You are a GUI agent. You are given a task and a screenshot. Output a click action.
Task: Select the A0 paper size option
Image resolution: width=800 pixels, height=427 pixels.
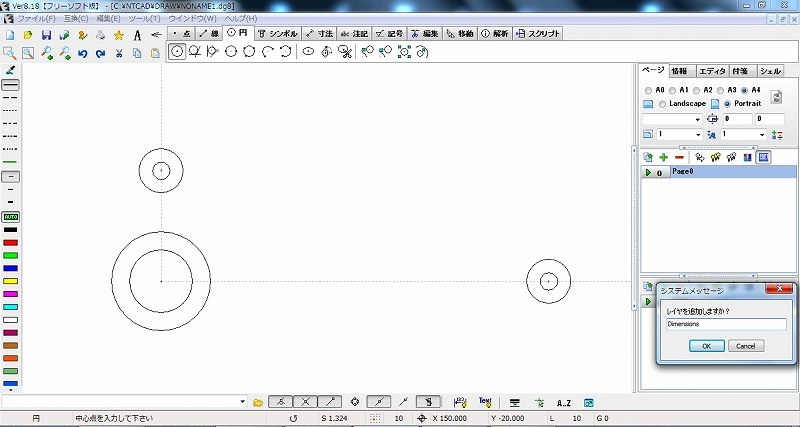coord(647,90)
